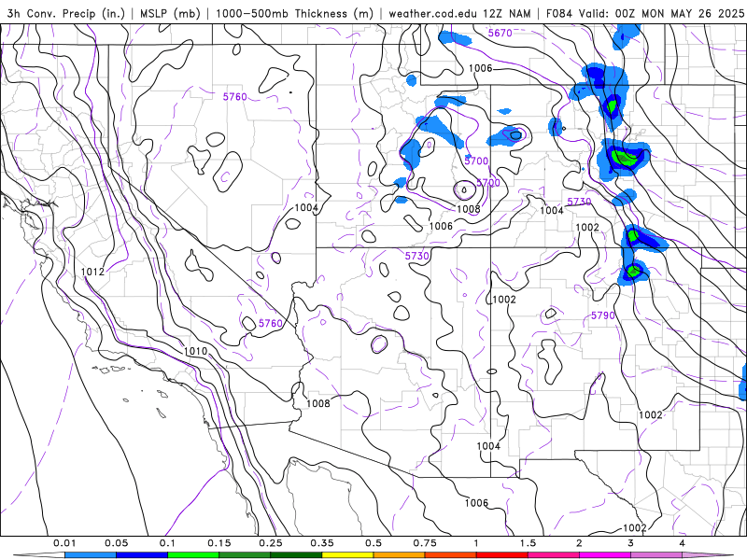Image resolution: width=747 pixels, height=560 pixels.
Task: Click the legend value 0.15
Action: click(219, 543)
